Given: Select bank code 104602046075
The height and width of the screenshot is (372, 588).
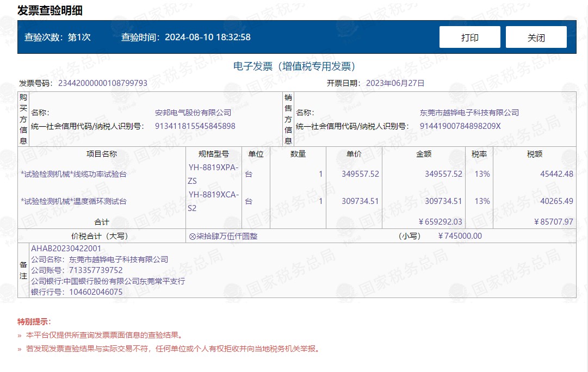Looking at the screenshot, I should click(x=96, y=292).
